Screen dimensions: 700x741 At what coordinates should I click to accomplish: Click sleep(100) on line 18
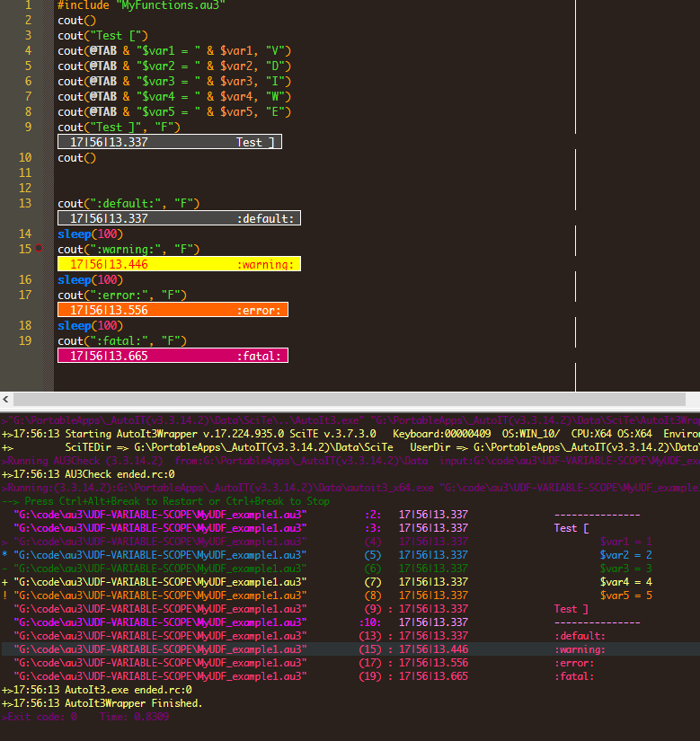click(90, 326)
